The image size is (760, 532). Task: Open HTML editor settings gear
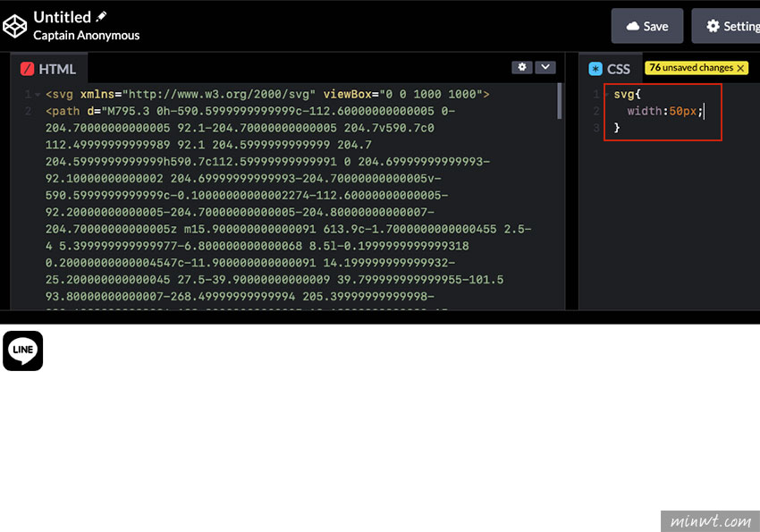tap(522, 67)
